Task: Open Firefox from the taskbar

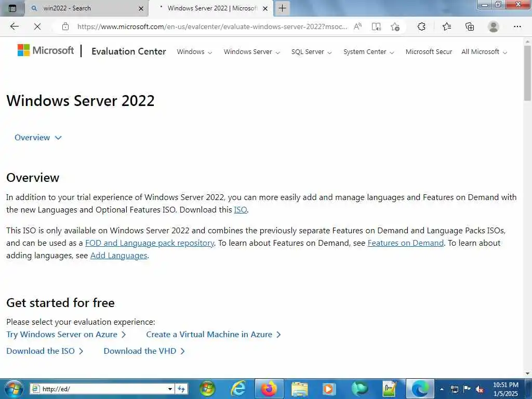Action: tap(269, 389)
